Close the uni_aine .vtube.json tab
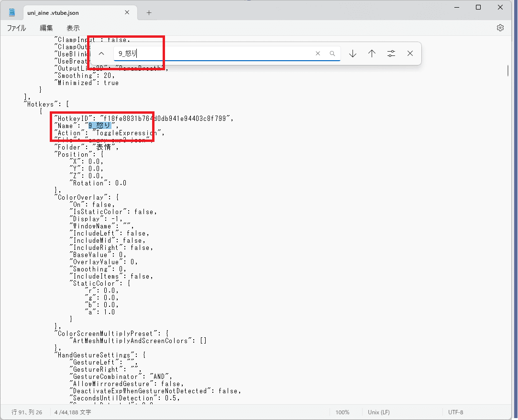518x420 pixels. click(127, 12)
